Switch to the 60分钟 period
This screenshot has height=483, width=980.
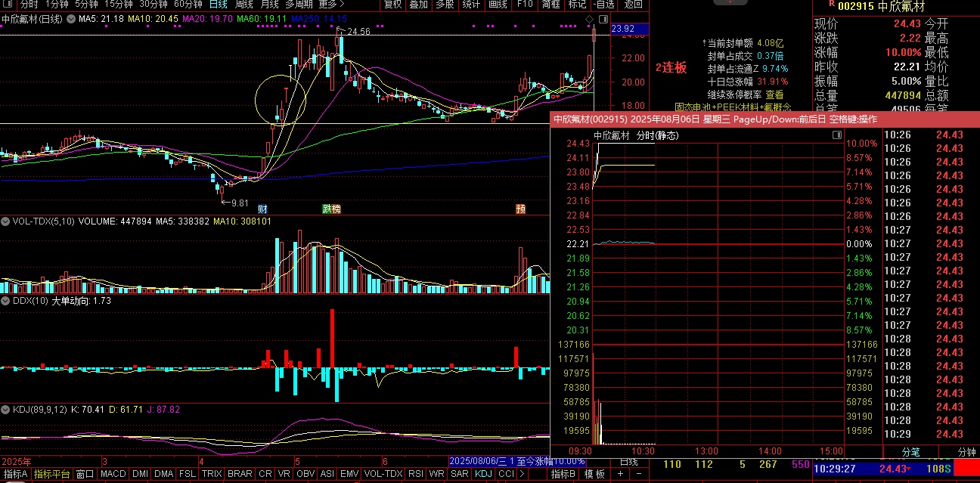click(x=188, y=4)
